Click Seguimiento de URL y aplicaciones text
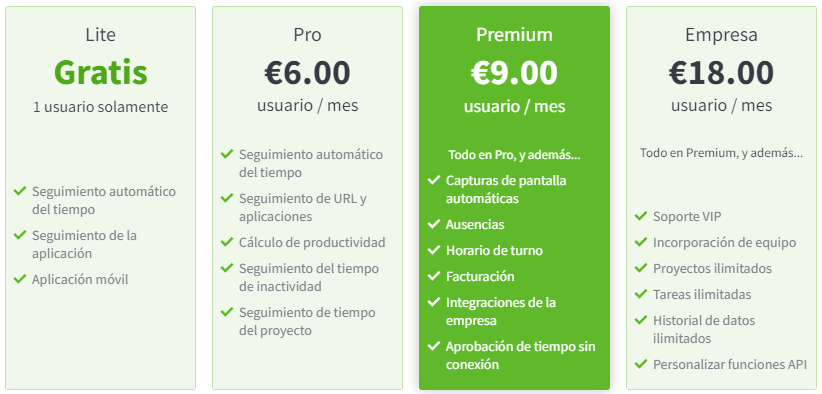 303,207
